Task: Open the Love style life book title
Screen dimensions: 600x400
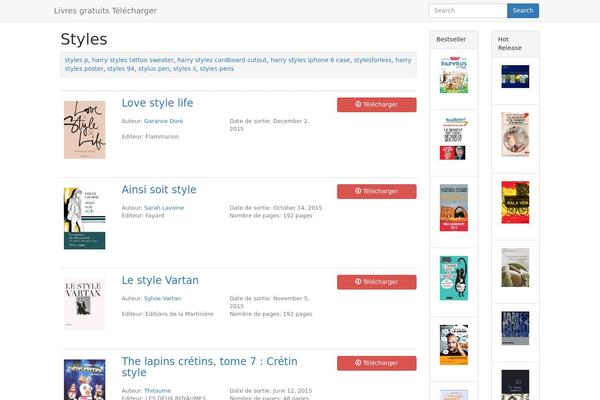Action: (x=157, y=103)
